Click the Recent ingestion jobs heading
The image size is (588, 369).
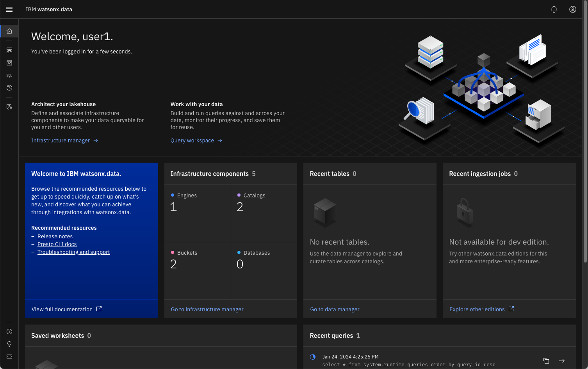tap(480, 174)
